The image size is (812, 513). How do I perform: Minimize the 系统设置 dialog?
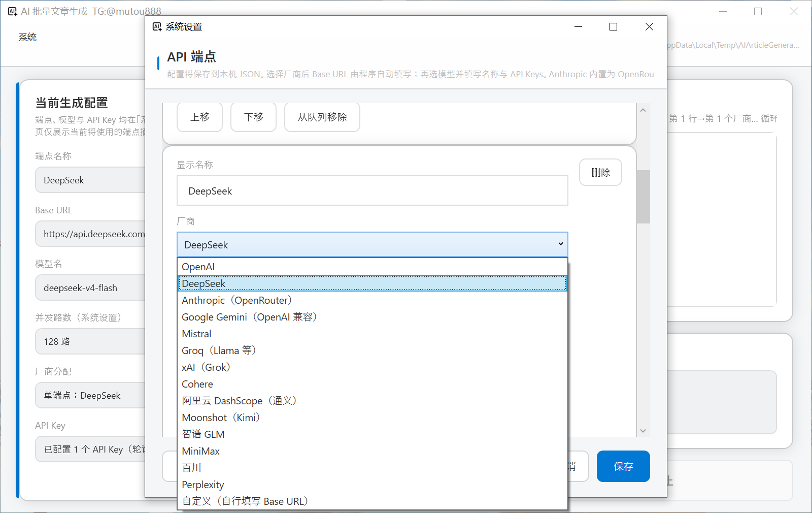coord(578,27)
